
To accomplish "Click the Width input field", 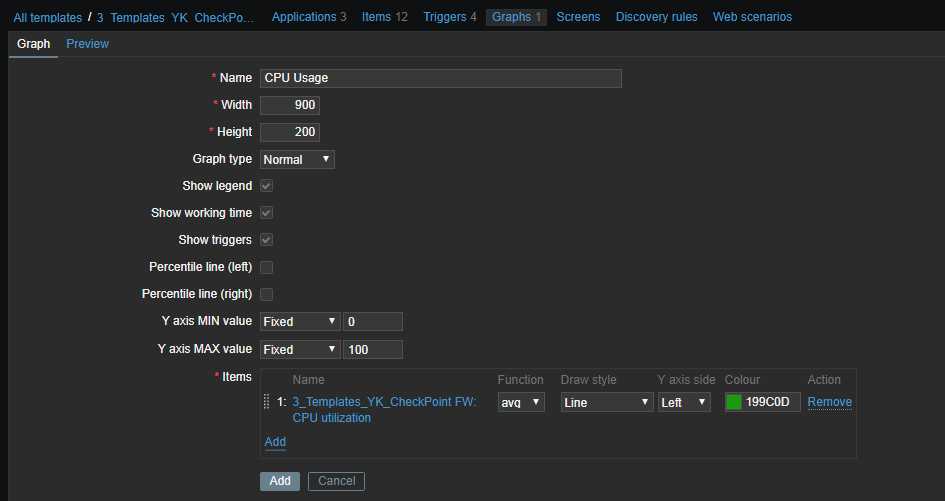I will pyautogui.click(x=290, y=105).
